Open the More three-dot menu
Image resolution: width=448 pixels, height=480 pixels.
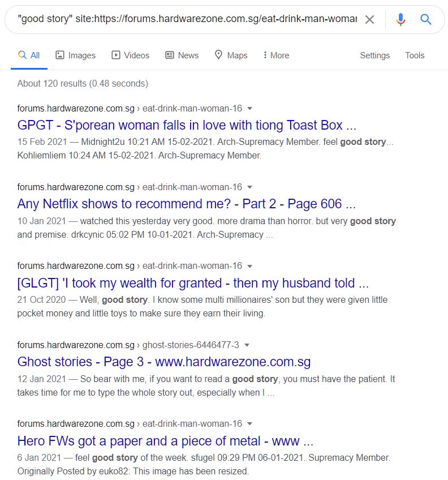(276, 55)
